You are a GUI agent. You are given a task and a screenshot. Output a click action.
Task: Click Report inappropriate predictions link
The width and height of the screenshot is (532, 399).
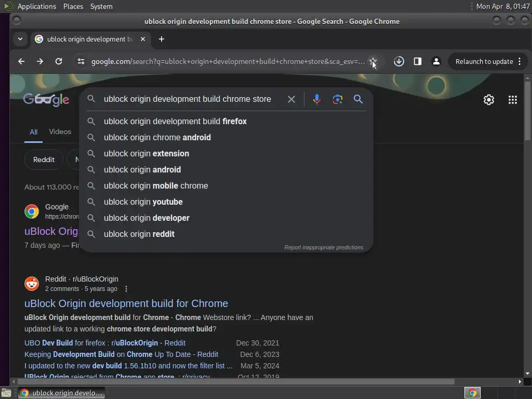pyautogui.click(x=323, y=247)
